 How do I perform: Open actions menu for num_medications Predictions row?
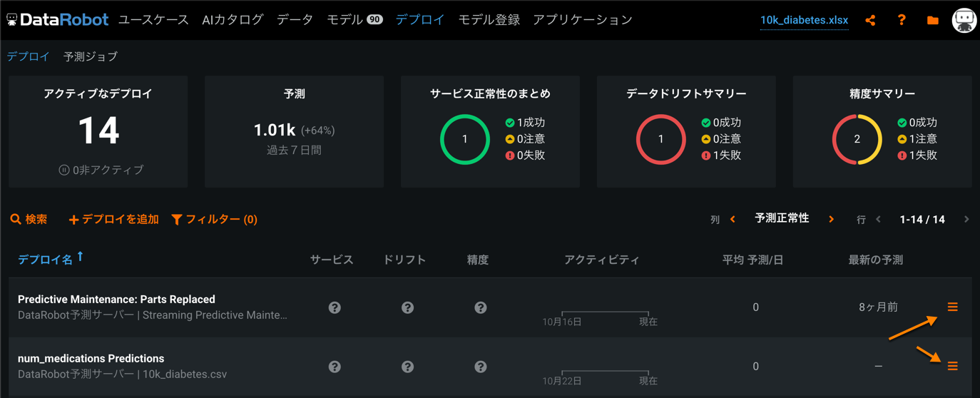point(952,366)
